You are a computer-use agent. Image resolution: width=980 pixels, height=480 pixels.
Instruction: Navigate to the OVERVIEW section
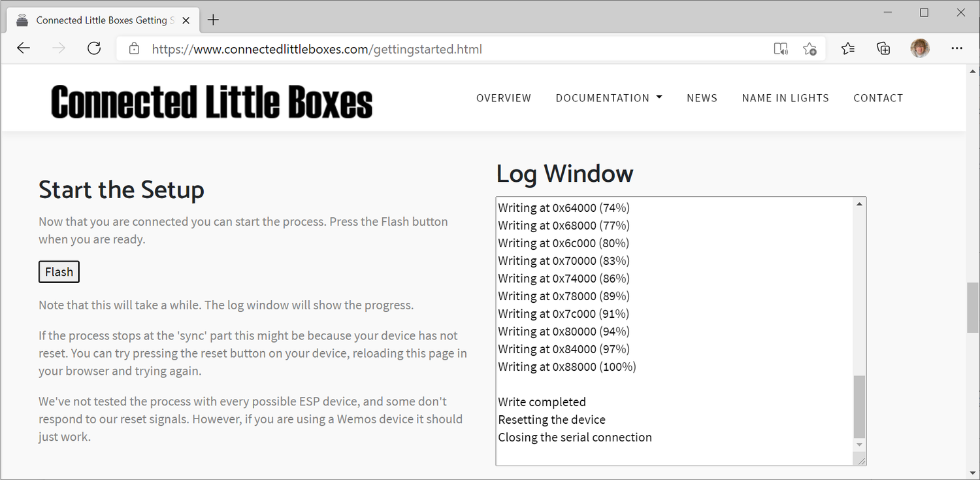[x=504, y=97]
